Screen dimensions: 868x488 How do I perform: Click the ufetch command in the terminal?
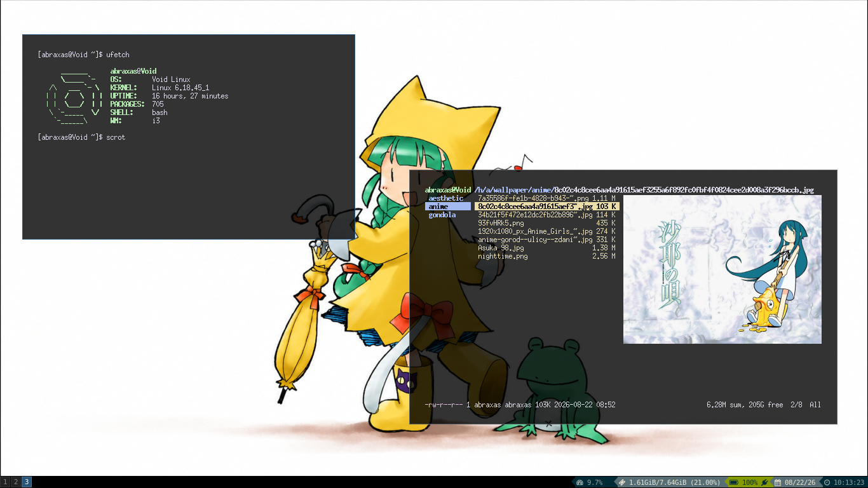[x=118, y=55]
